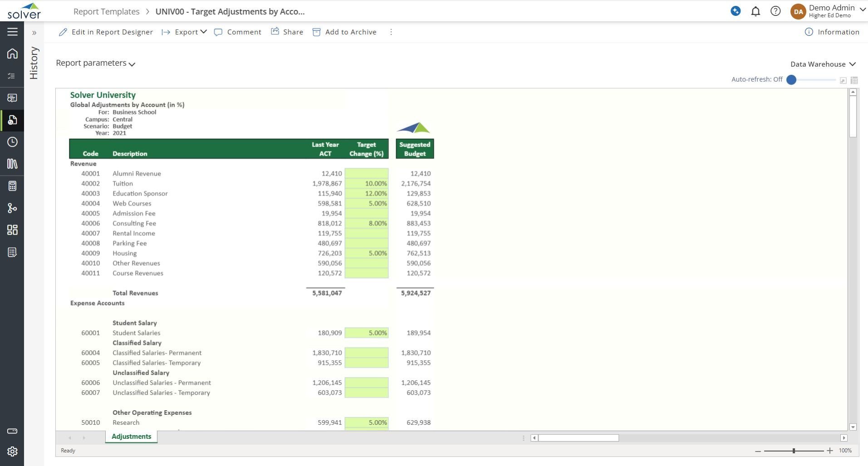Select Student Salaries 5.00% target cell
This screenshot has width=868, height=466.
tap(367, 333)
